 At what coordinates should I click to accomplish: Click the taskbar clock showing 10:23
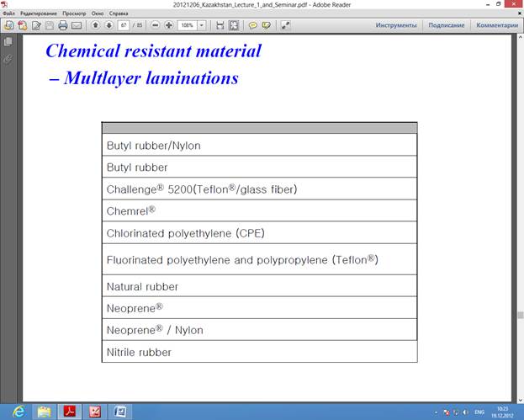pyautogui.click(x=502, y=412)
